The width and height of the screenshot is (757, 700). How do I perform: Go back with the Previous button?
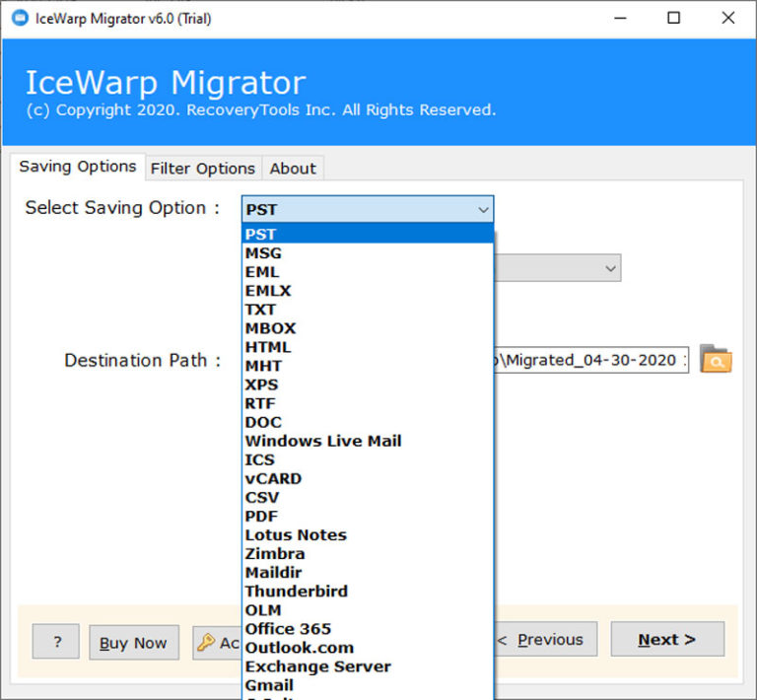point(545,640)
